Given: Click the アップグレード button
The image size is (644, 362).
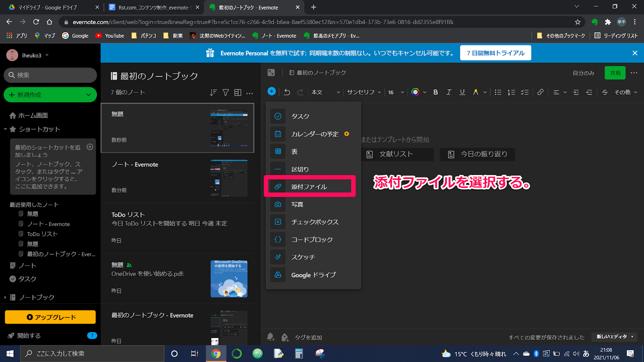Looking at the screenshot, I should (x=50, y=317).
